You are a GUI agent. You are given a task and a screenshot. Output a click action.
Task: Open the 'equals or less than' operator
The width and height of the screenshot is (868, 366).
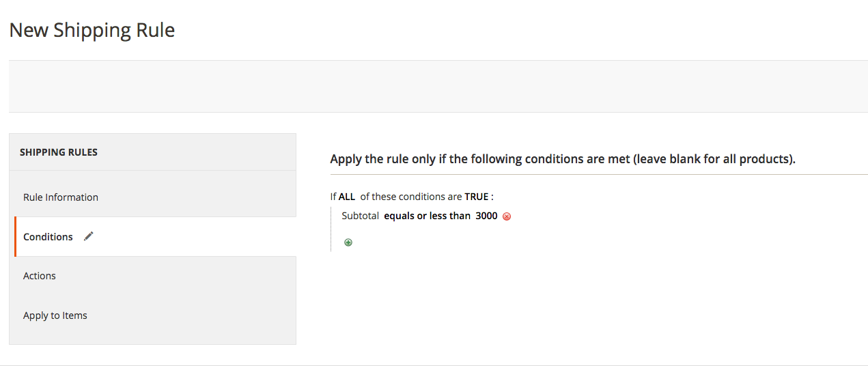(x=427, y=216)
